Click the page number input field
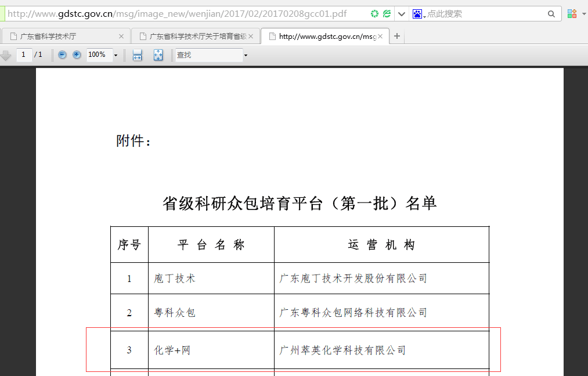This screenshot has height=376, width=588. 24,55
